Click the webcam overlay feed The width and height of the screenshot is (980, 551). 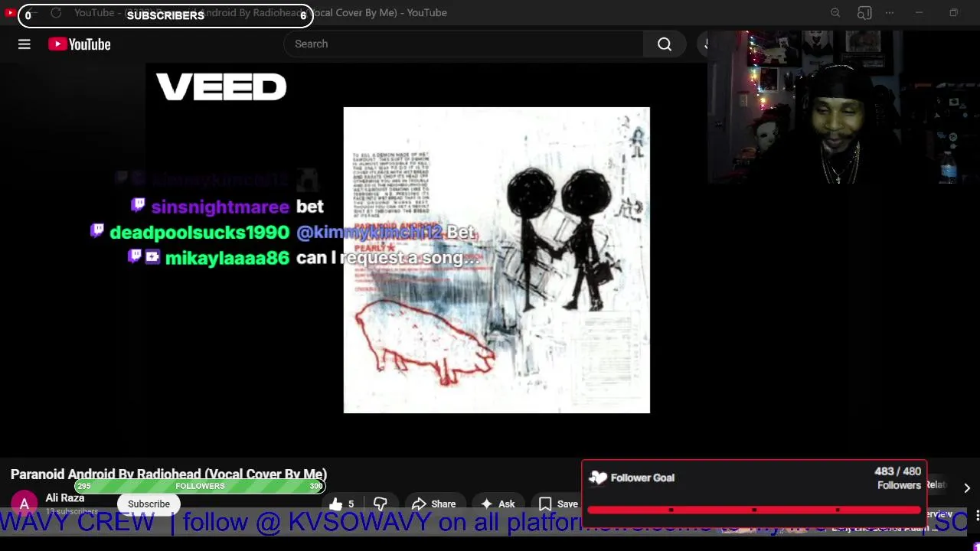click(x=844, y=107)
